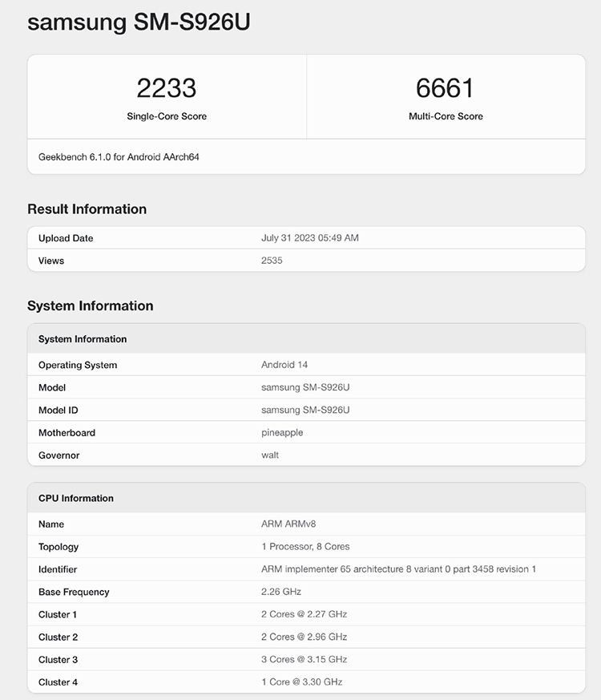Click the Topology label
This screenshot has height=700, width=601.
pos(58,547)
